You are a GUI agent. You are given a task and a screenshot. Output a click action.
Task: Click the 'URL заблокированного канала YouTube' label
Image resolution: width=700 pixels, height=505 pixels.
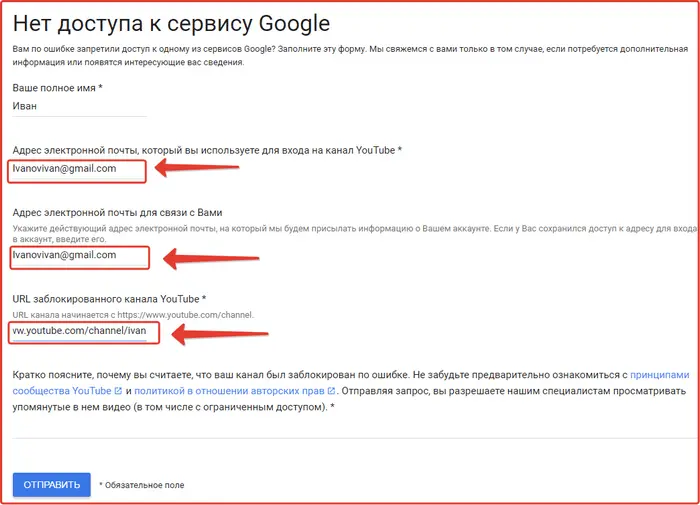click(x=109, y=299)
